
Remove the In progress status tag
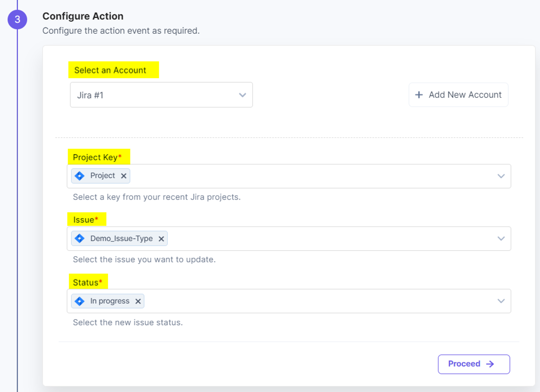[x=138, y=301]
